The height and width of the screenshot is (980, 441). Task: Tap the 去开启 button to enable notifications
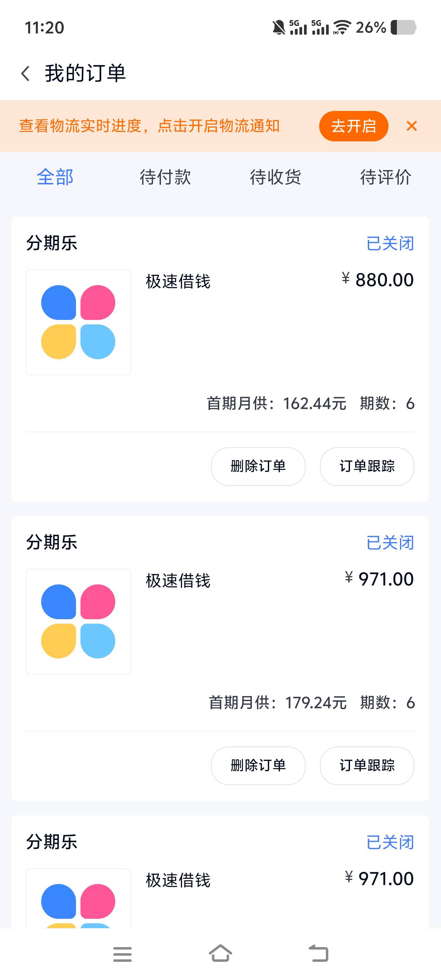coord(353,126)
